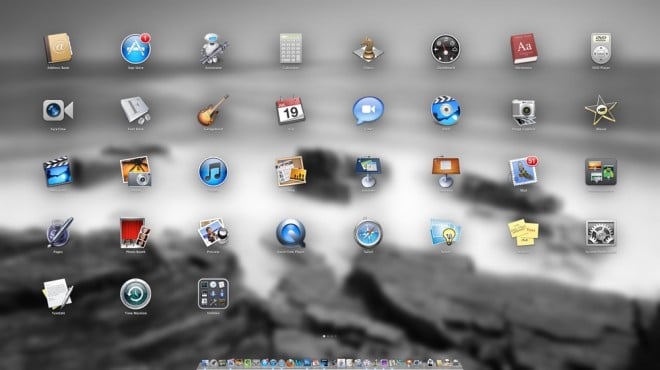Select the first Launchpad page dot
The width and height of the screenshot is (660, 370).
tap(324, 336)
